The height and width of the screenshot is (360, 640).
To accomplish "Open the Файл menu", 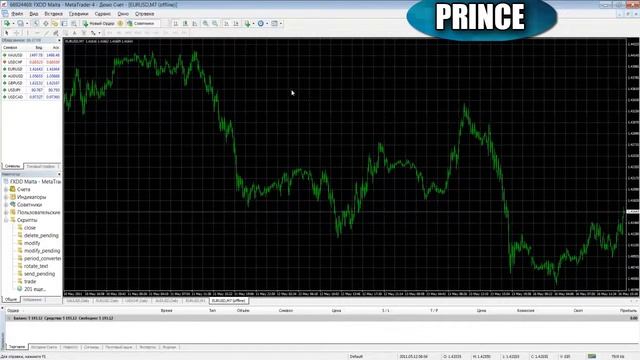I will (17, 13).
